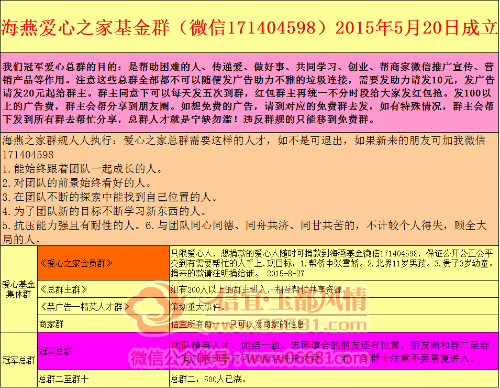Click the cell '总群二至群十'
This screenshot has height=388, width=500.
pos(104,379)
